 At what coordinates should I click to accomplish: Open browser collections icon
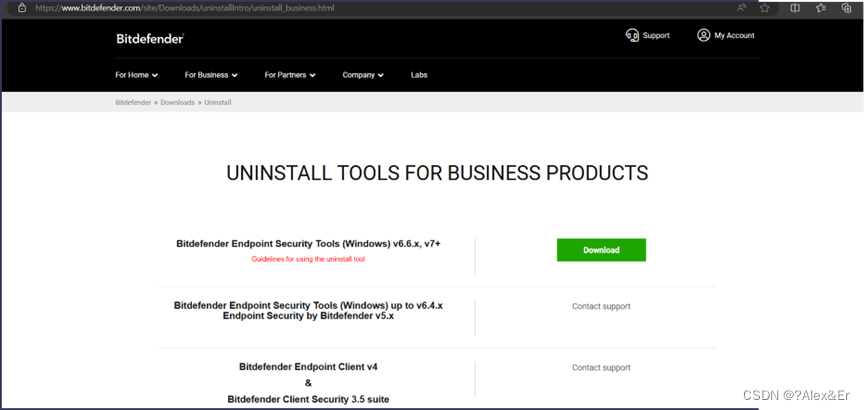click(x=846, y=8)
